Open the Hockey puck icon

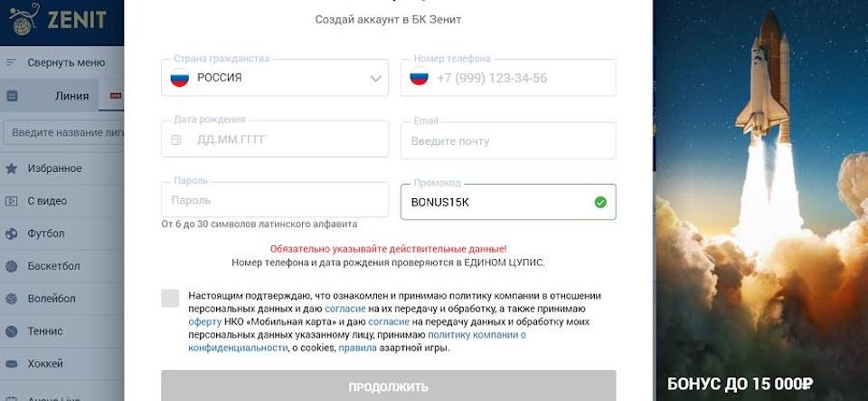11,364
